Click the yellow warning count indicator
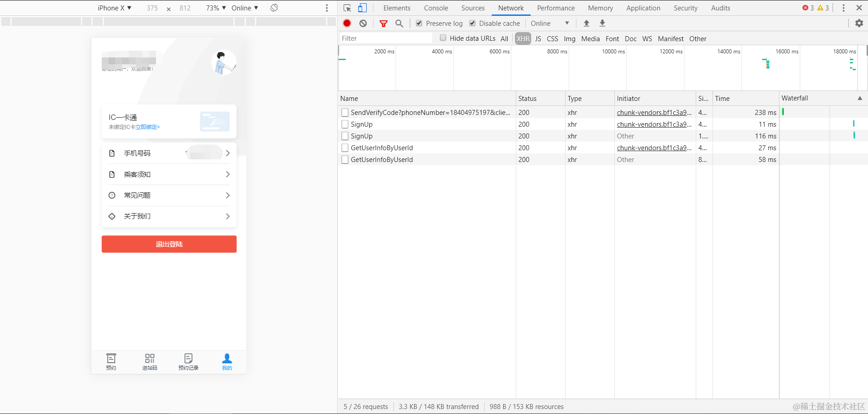 [823, 8]
